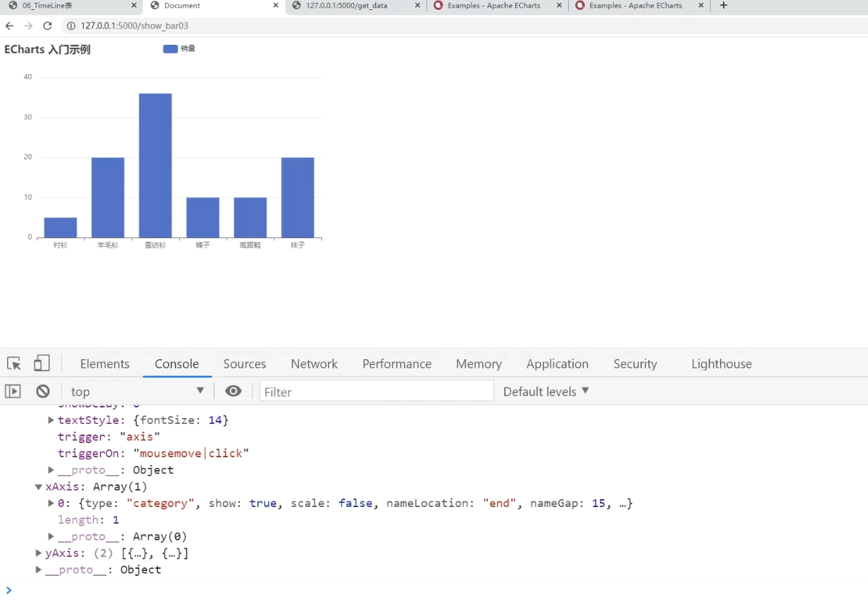Open the top context dropdown
868x608 pixels.
point(138,391)
